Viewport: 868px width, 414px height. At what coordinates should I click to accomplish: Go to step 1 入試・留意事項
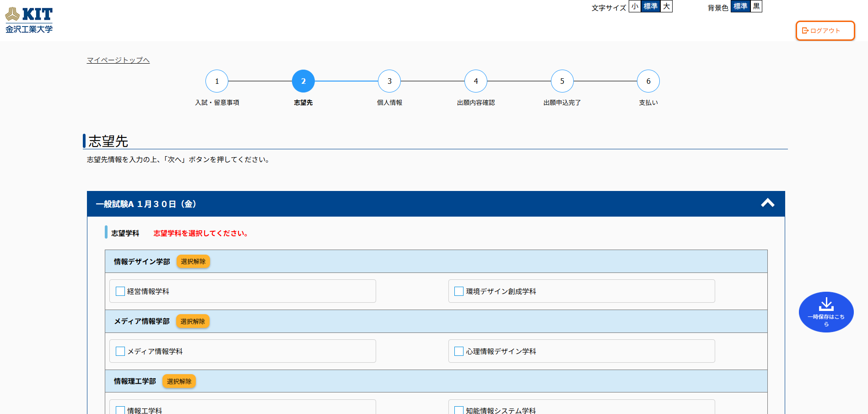point(217,81)
